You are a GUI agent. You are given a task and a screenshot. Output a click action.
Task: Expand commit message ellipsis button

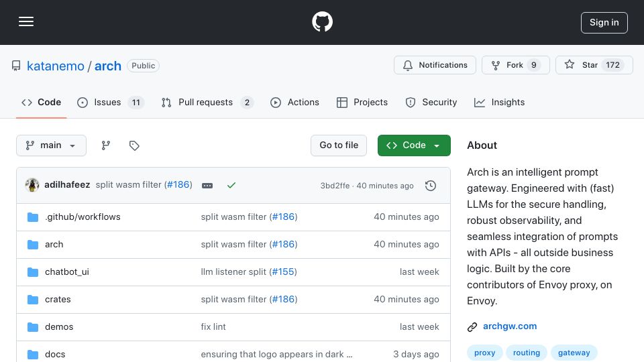point(207,186)
